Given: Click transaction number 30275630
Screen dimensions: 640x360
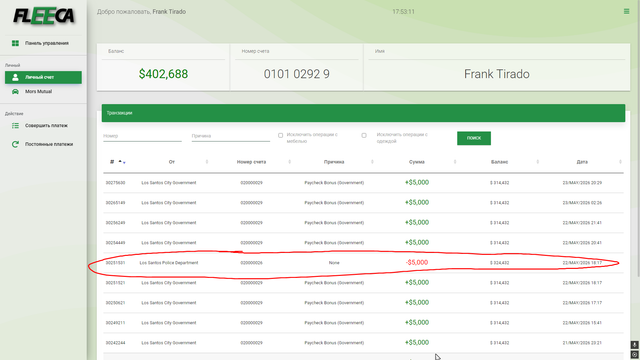Looking at the screenshot, I should pyautogui.click(x=116, y=183).
